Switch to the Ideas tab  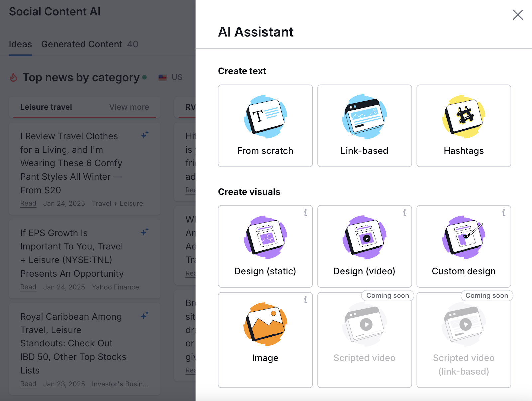[x=20, y=44]
